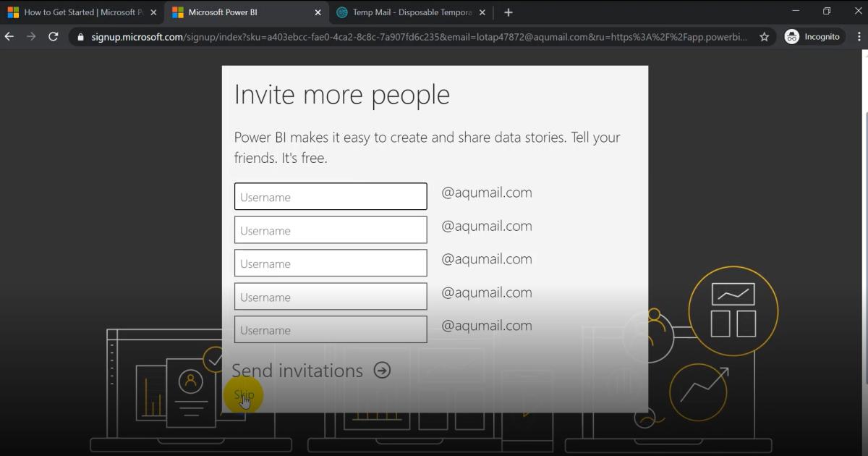Open a new tab with the plus icon
868x456 pixels.
click(x=509, y=12)
